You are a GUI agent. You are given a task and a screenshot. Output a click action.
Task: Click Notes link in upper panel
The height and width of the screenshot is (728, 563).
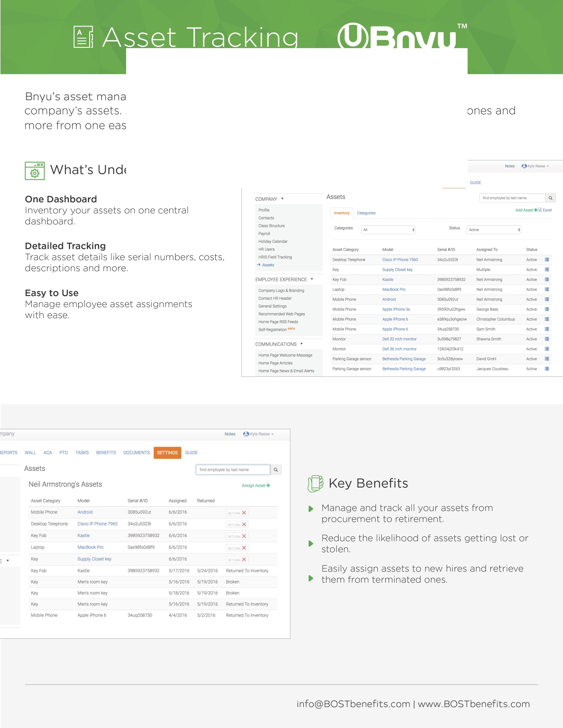point(510,166)
